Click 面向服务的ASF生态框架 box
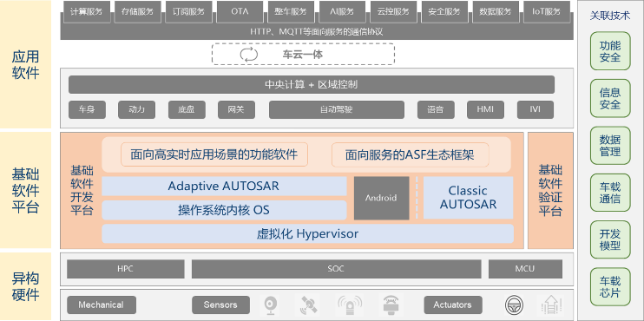The height and width of the screenshot is (321, 644). click(x=410, y=154)
